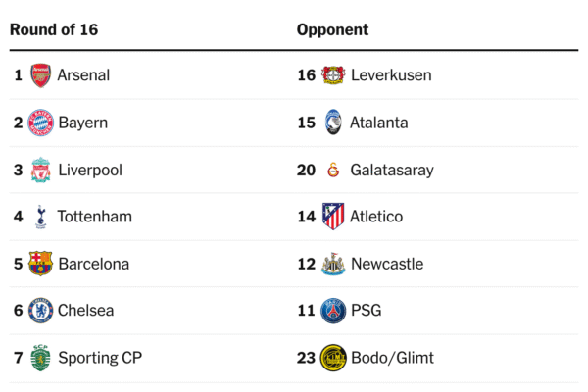
Task: Click the Chelsea club badge
Action: 40,311
